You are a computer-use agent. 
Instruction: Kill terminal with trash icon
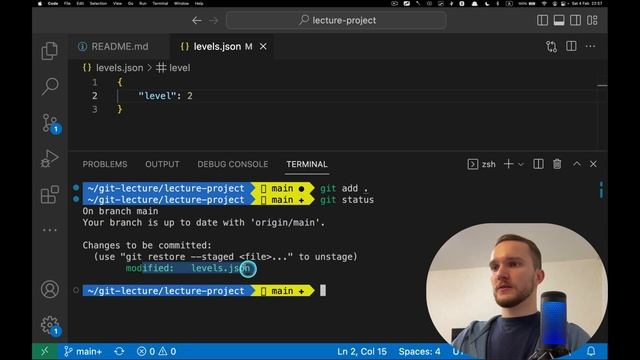[x=557, y=164]
